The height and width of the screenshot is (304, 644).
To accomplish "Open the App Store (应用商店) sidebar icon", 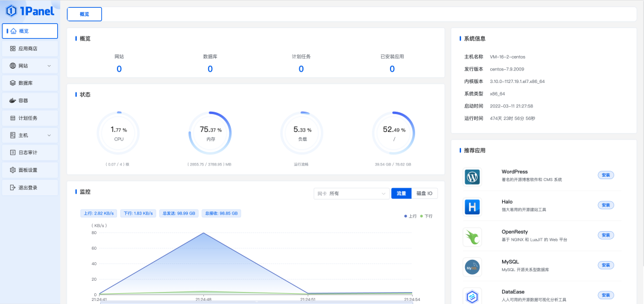I will (13, 48).
